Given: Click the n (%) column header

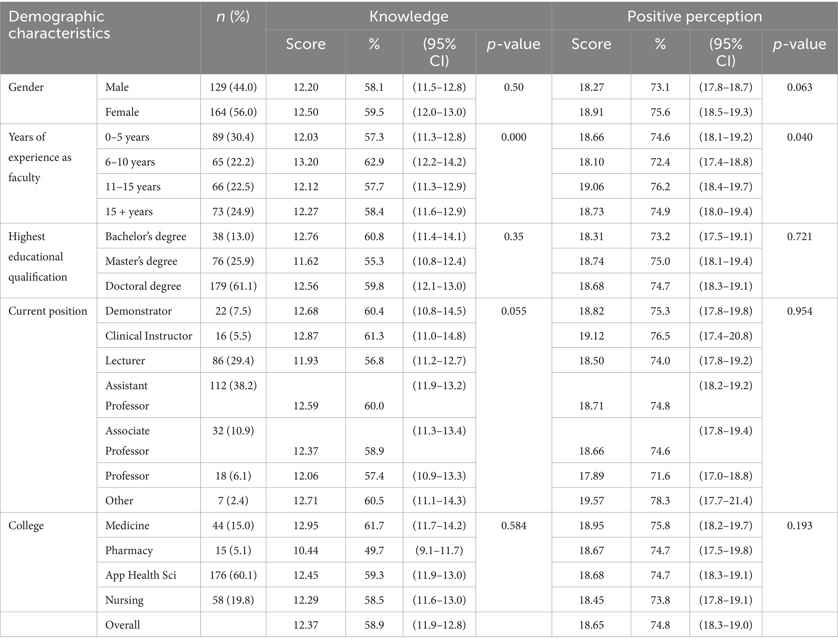Looking at the screenshot, I should click(233, 17).
